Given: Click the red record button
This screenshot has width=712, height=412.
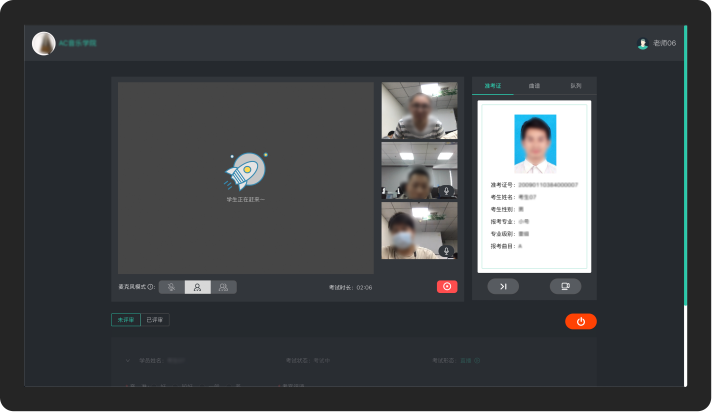Looking at the screenshot, I should (x=447, y=286).
